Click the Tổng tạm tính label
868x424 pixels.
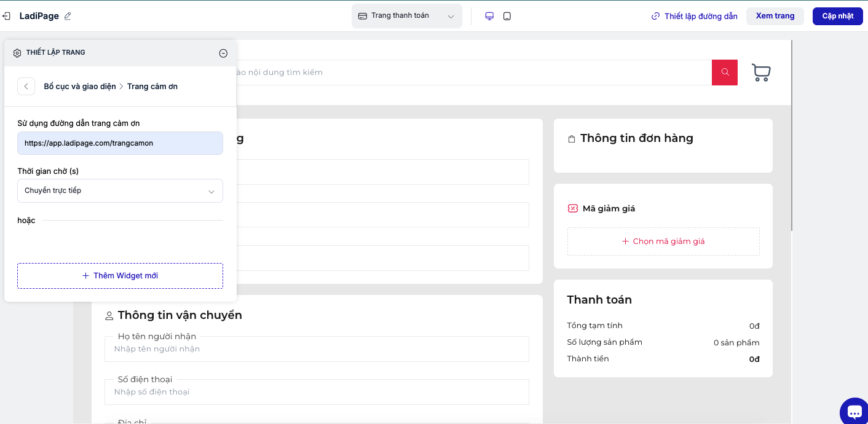(594, 326)
